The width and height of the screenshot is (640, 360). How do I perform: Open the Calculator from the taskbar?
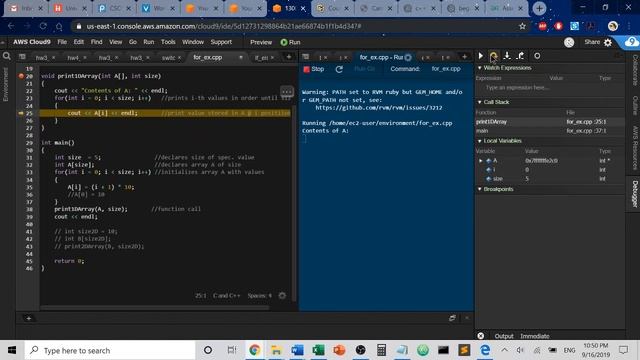point(381,350)
